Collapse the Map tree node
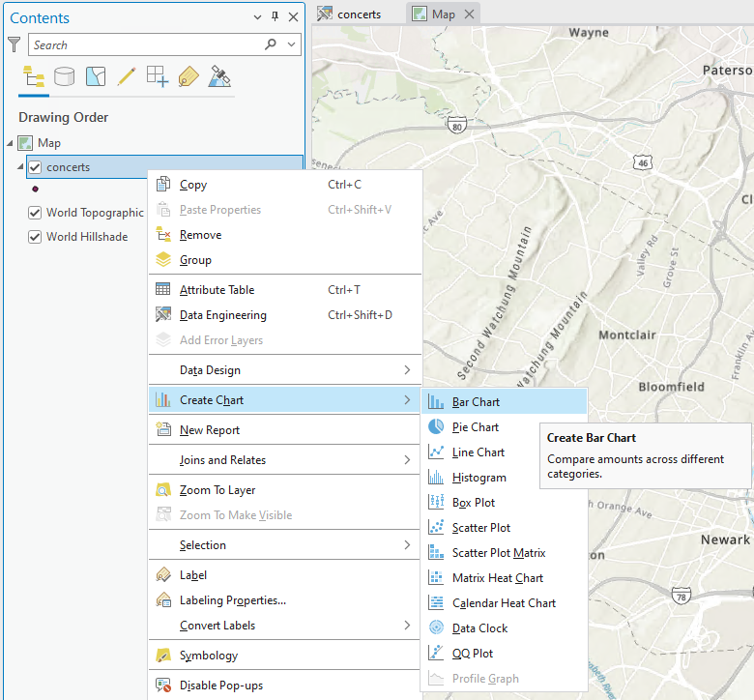The width and height of the screenshot is (754, 700). (x=11, y=143)
